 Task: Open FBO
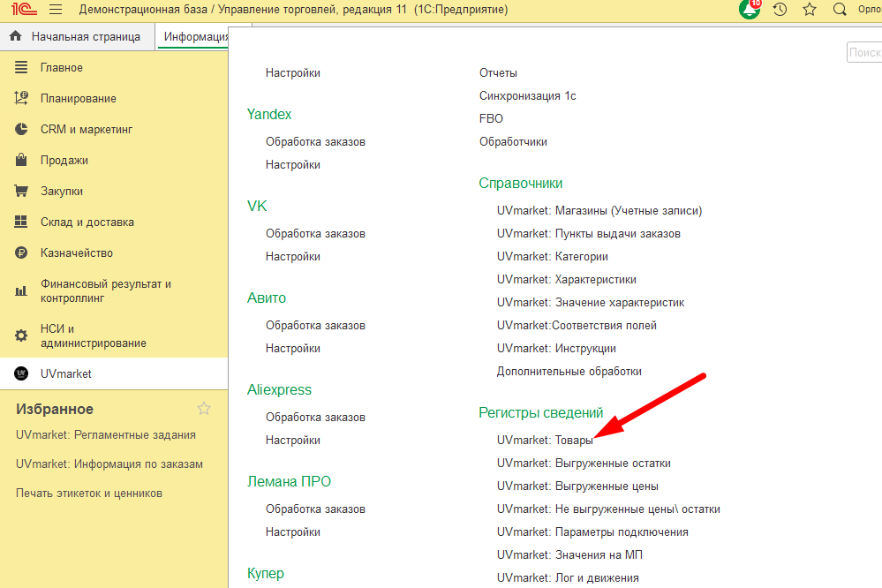click(491, 118)
